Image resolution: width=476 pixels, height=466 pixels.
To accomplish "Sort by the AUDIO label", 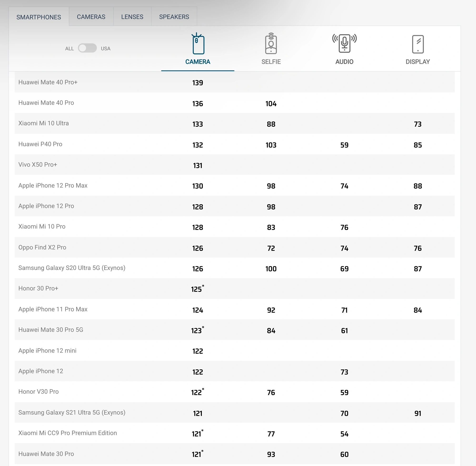I will 344,62.
